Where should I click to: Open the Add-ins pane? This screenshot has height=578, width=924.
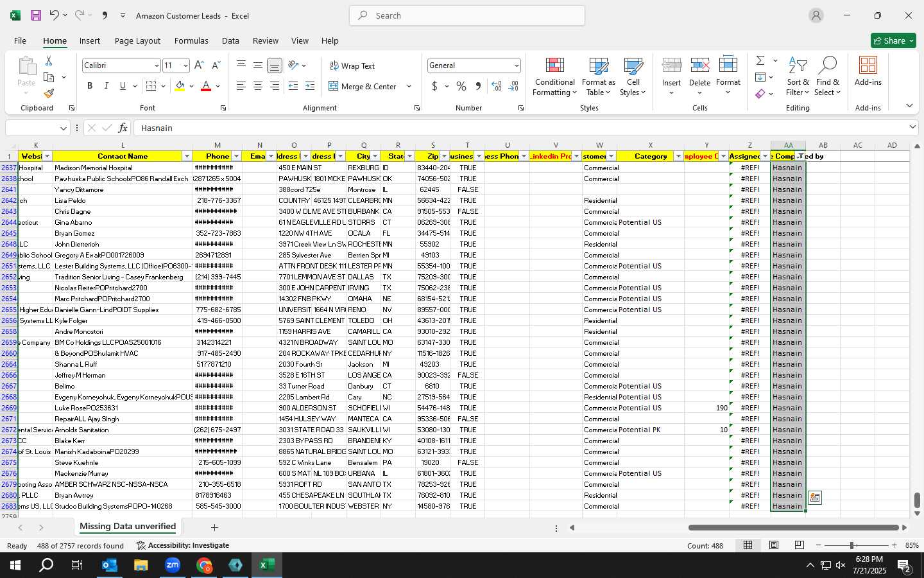(868, 71)
